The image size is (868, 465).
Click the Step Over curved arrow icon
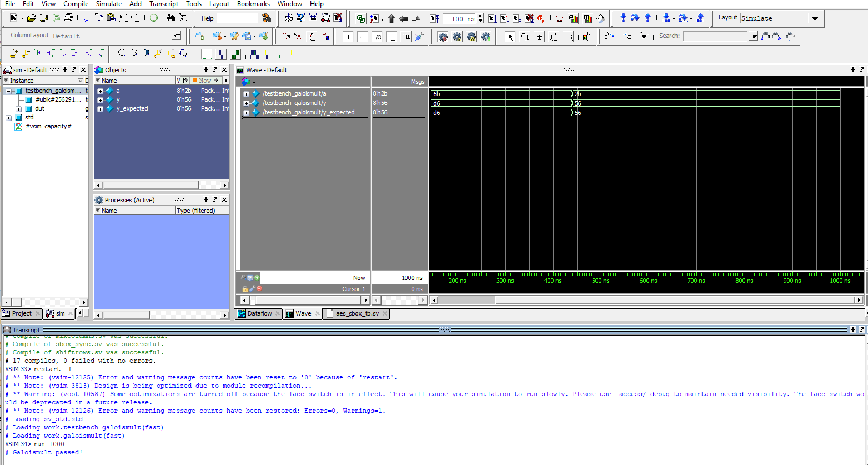coord(635,18)
